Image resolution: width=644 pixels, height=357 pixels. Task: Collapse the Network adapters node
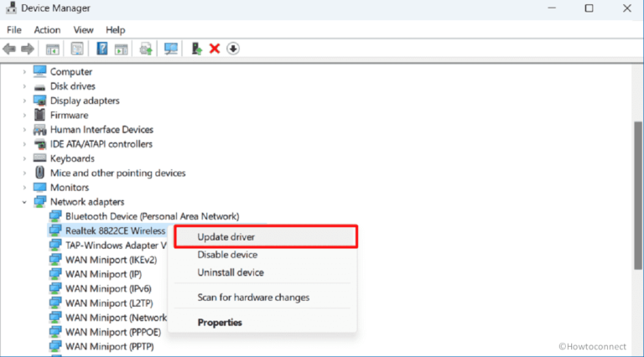point(24,202)
